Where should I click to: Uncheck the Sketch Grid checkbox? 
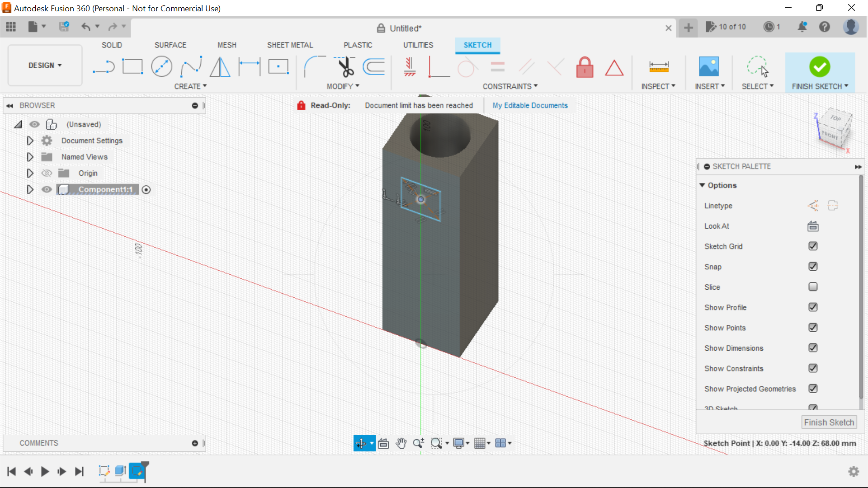click(x=813, y=246)
